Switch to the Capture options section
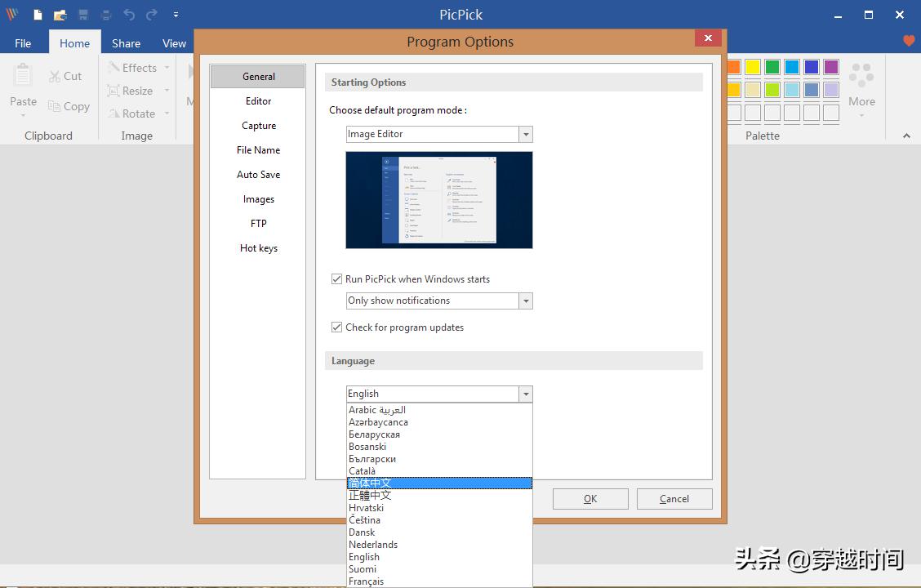The height and width of the screenshot is (588, 921). click(259, 126)
